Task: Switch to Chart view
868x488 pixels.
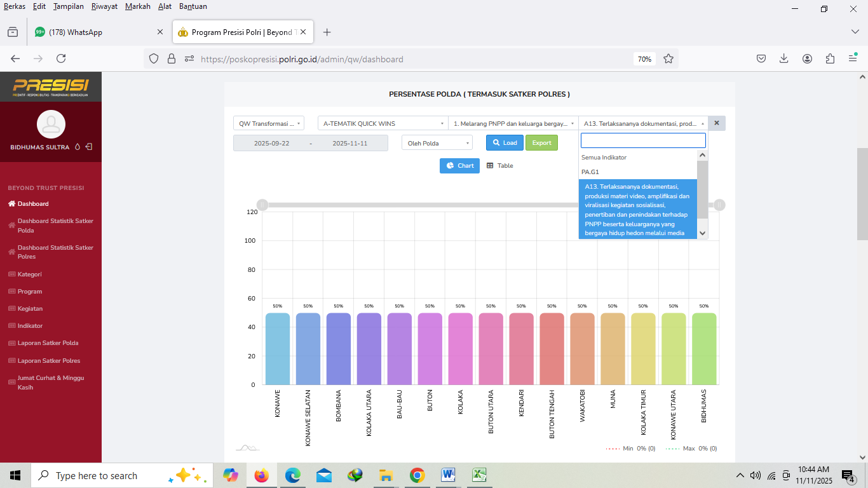Action: pyautogui.click(x=459, y=166)
